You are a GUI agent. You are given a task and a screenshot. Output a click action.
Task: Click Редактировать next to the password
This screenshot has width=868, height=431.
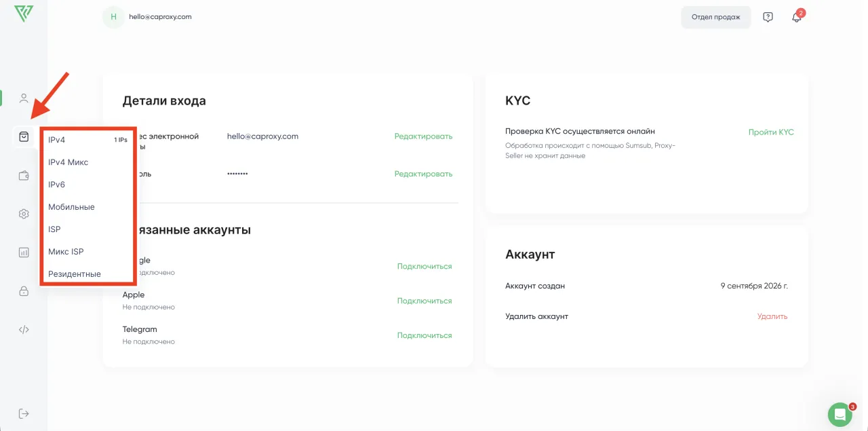click(423, 174)
